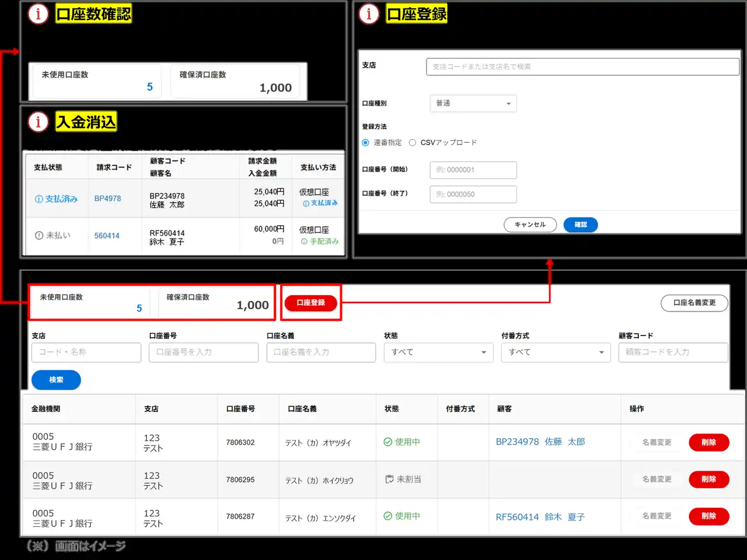Click the 支払済み status icon in first row
The image size is (747, 560).
(39, 199)
